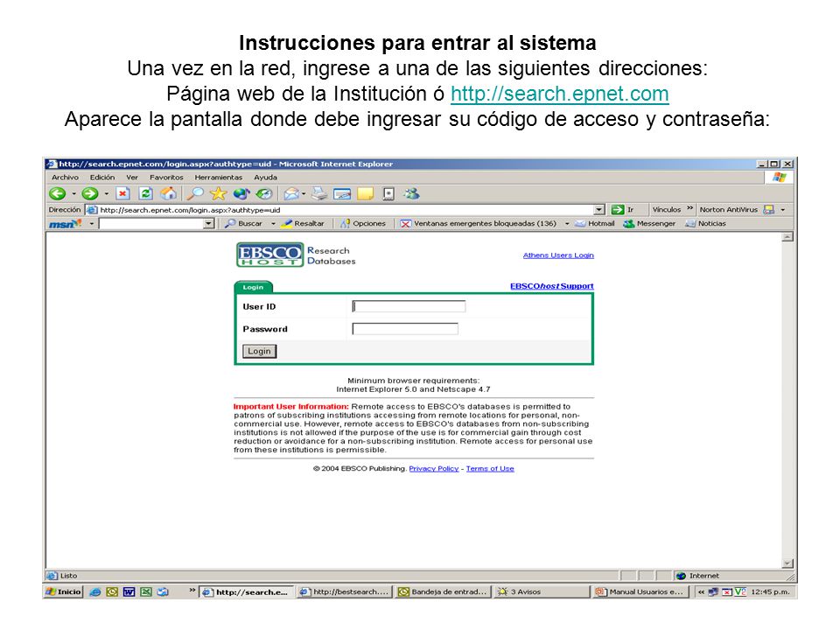Viewport: 840px width, 630px height.
Task: Open the Forward button history dropdown arrow
Action: (x=106, y=193)
